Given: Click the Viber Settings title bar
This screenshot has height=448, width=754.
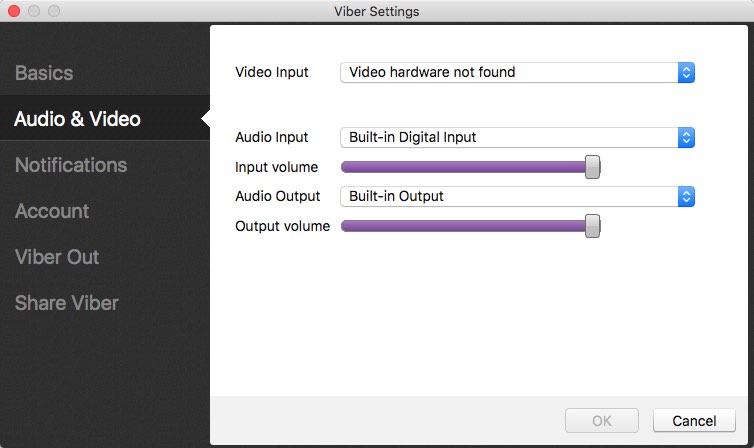Looking at the screenshot, I should tap(377, 11).
